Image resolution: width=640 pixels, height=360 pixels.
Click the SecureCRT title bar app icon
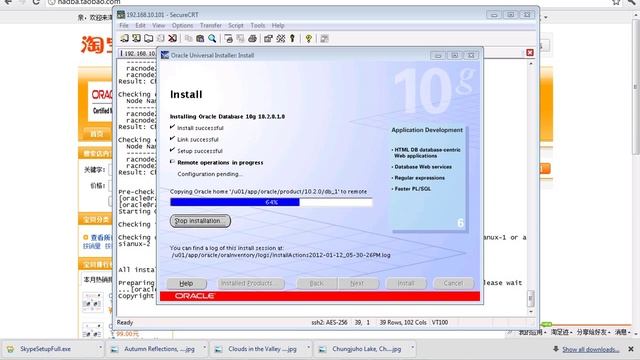point(121,15)
